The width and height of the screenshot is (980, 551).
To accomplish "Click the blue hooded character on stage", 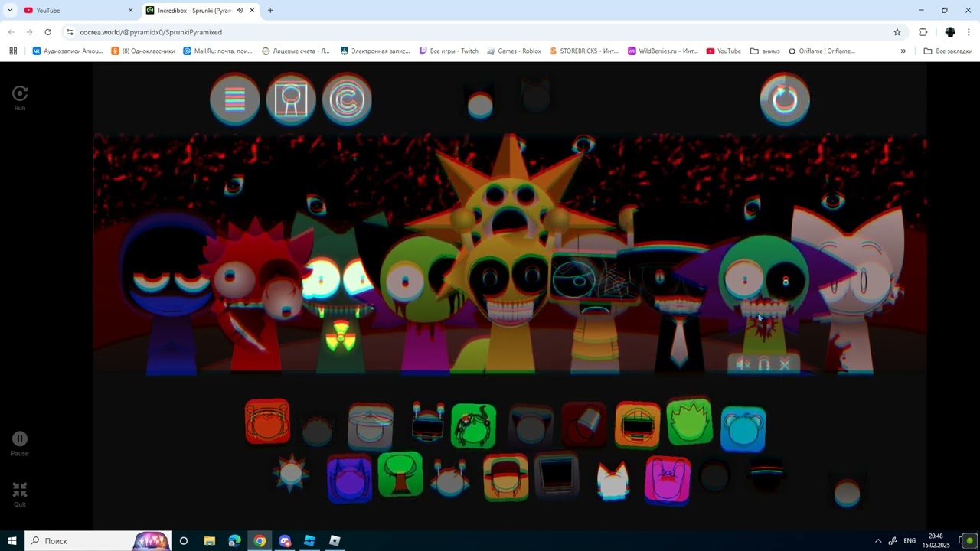I will (x=170, y=295).
